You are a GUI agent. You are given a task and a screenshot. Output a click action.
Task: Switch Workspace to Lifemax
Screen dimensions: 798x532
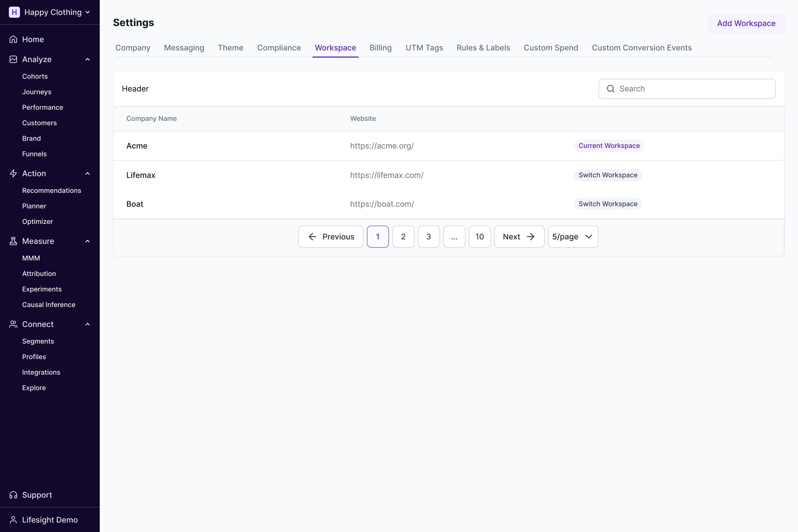608,175
